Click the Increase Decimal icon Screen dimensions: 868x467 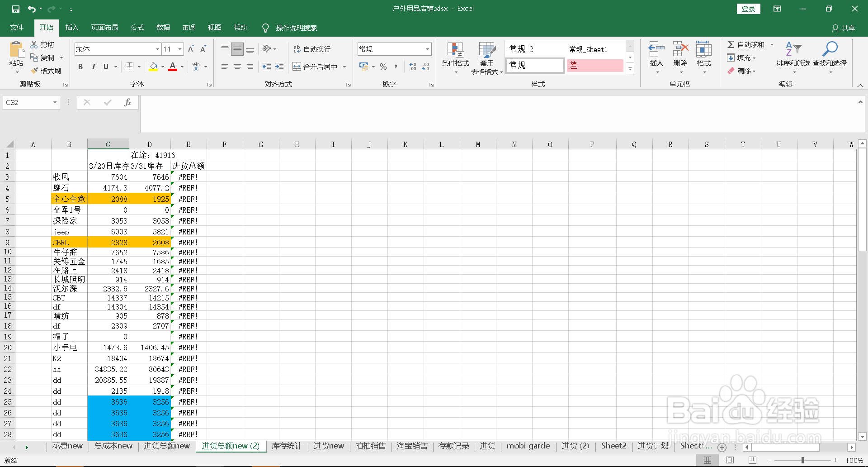click(413, 67)
